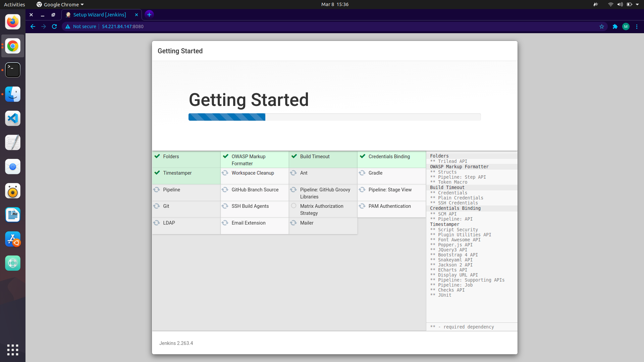Click the checkmark beside Credentials Binding
Image resolution: width=644 pixels, height=362 pixels.
pyautogui.click(x=363, y=156)
